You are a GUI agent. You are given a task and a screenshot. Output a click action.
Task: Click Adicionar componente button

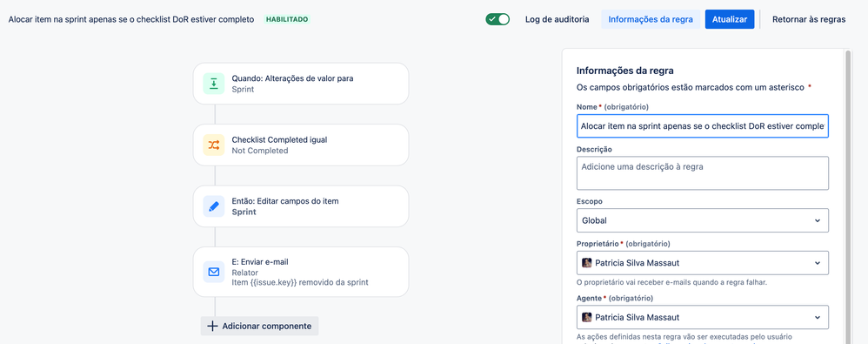tap(260, 327)
